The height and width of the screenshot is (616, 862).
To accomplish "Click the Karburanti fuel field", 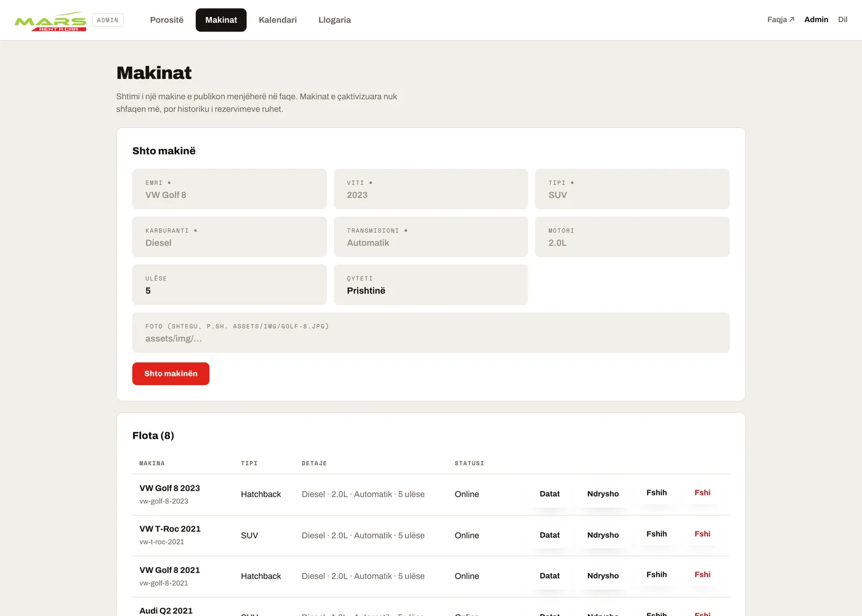I will pyautogui.click(x=229, y=237).
